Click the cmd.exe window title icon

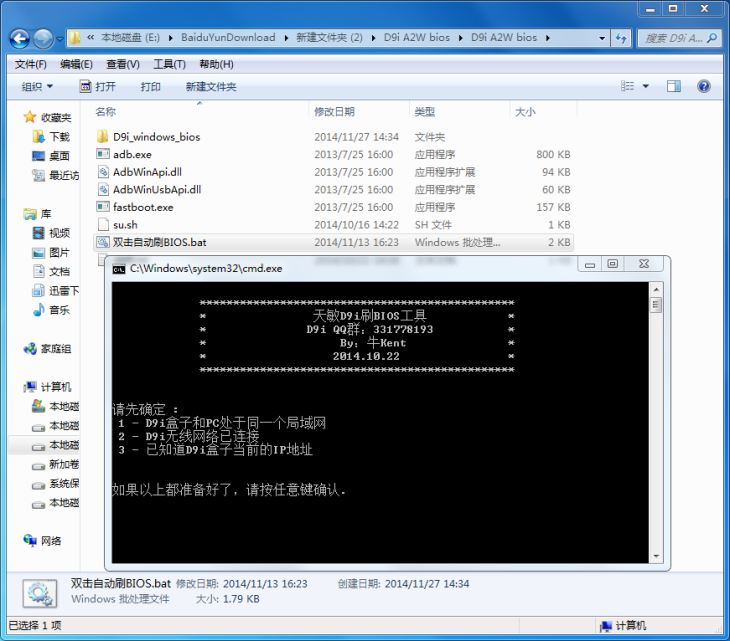pos(119,269)
